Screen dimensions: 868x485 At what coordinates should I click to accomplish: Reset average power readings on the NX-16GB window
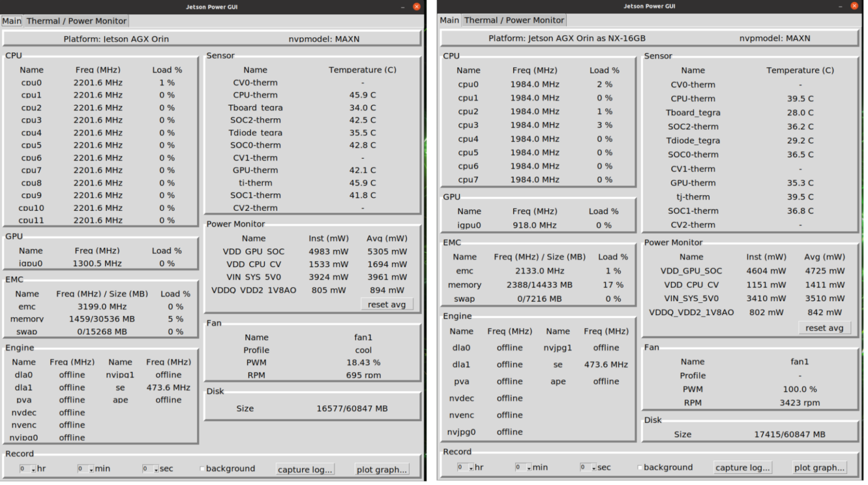[x=824, y=328]
